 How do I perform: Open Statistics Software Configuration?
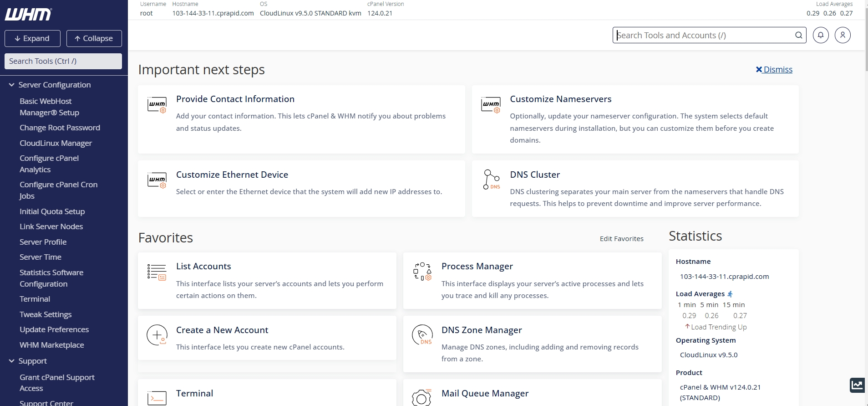(x=51, y=278)
